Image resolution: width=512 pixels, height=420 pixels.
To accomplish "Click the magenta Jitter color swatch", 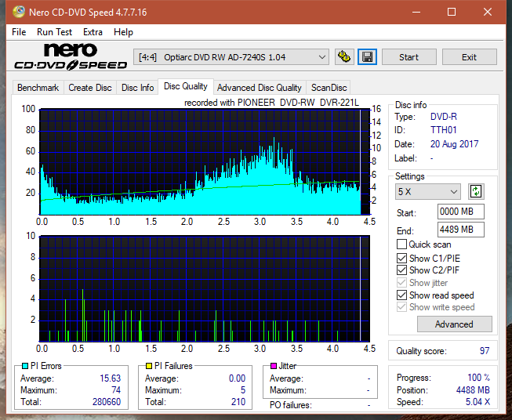I will pos(274,366).
